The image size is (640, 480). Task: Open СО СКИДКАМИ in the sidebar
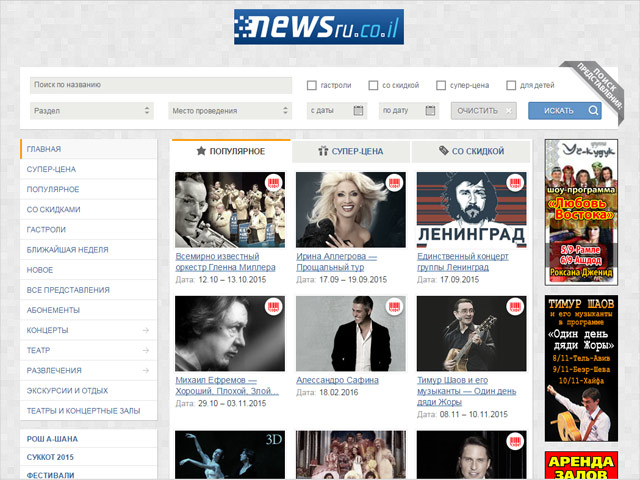click(89, 209)
